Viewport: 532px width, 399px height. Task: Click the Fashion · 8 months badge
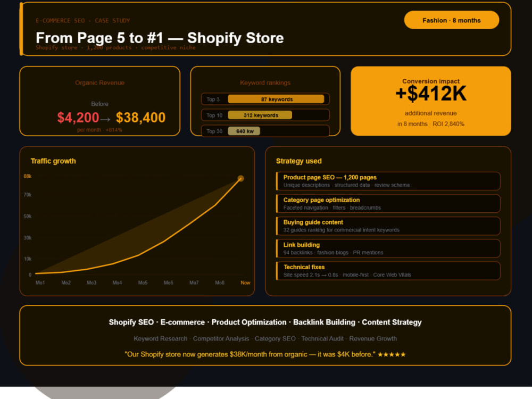pyautogui.click(x=451, y=20)
